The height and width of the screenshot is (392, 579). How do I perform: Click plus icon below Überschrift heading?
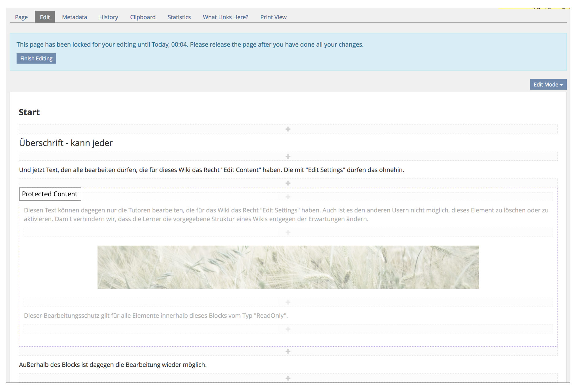288,157
